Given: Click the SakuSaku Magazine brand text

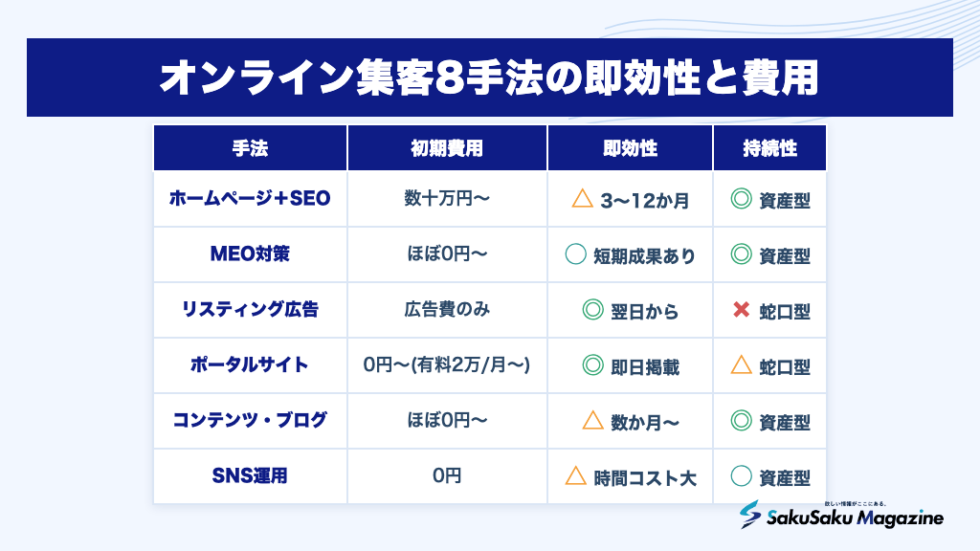Looking at the screenshot, I should click(x=855, y=518).
